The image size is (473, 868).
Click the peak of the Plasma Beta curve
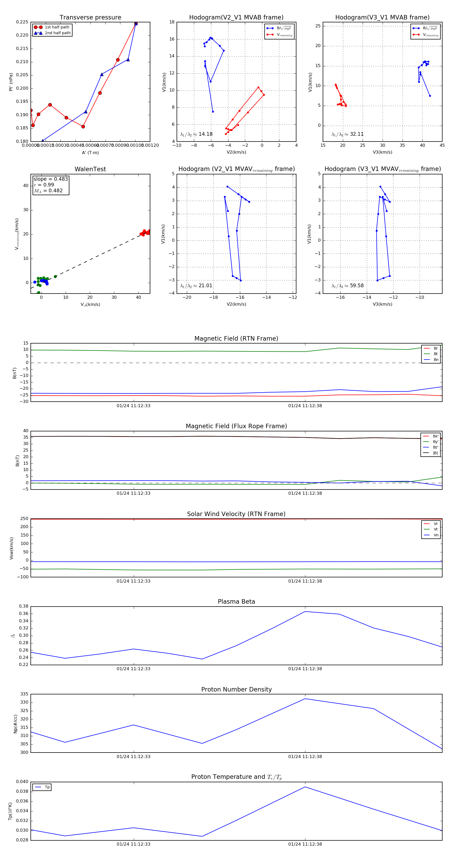[x=305, y=612]
